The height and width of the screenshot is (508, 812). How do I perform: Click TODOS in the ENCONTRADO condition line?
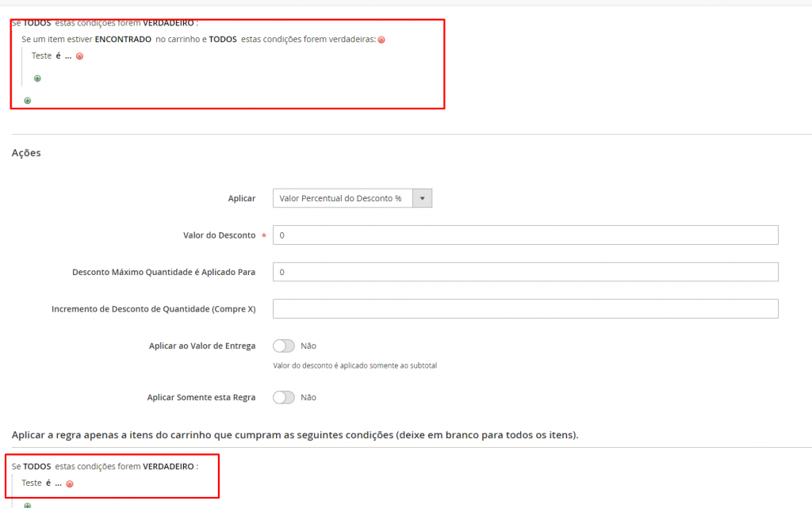223,39
